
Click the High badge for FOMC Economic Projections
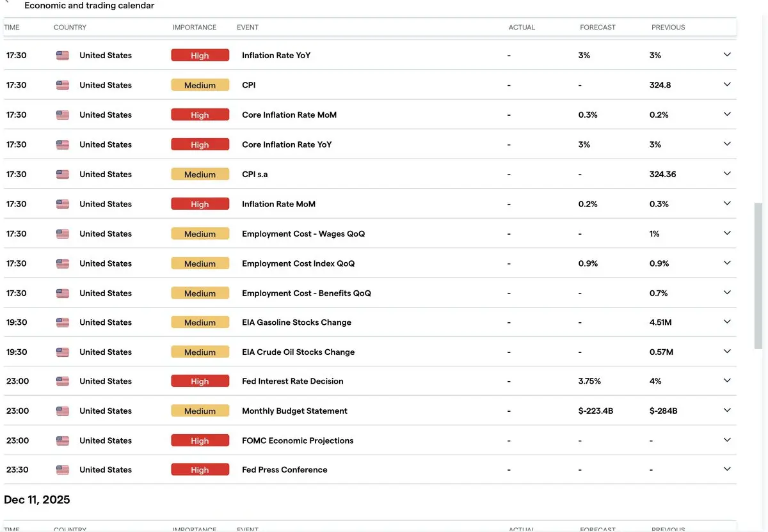click(200, 441)
